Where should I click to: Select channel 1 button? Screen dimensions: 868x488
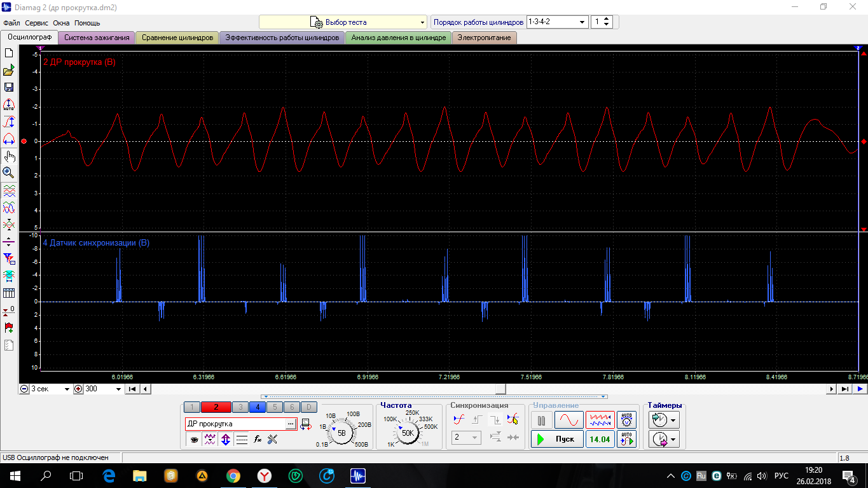tap(192, 407)
